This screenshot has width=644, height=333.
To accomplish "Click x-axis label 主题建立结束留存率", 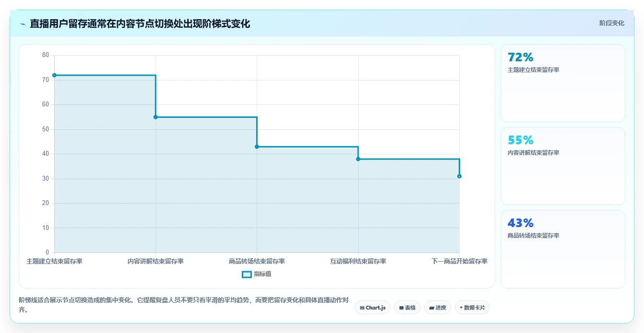I will 54,262.
